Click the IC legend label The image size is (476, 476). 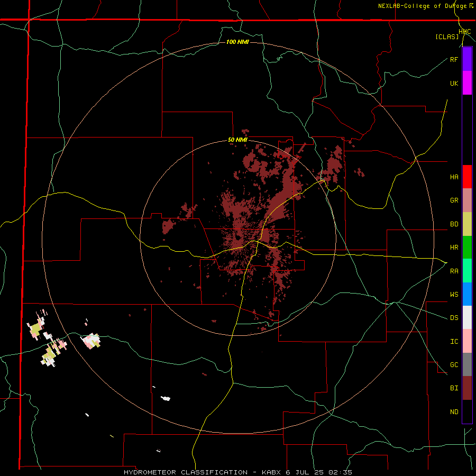click(454, 342)
